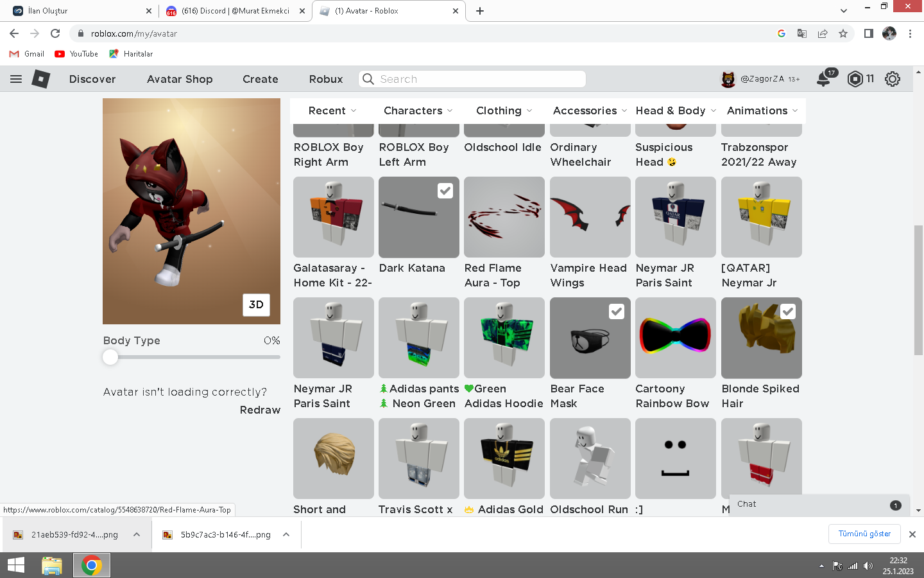Open the settings gear icon
The image size is (924, 578).
(893, 79)
